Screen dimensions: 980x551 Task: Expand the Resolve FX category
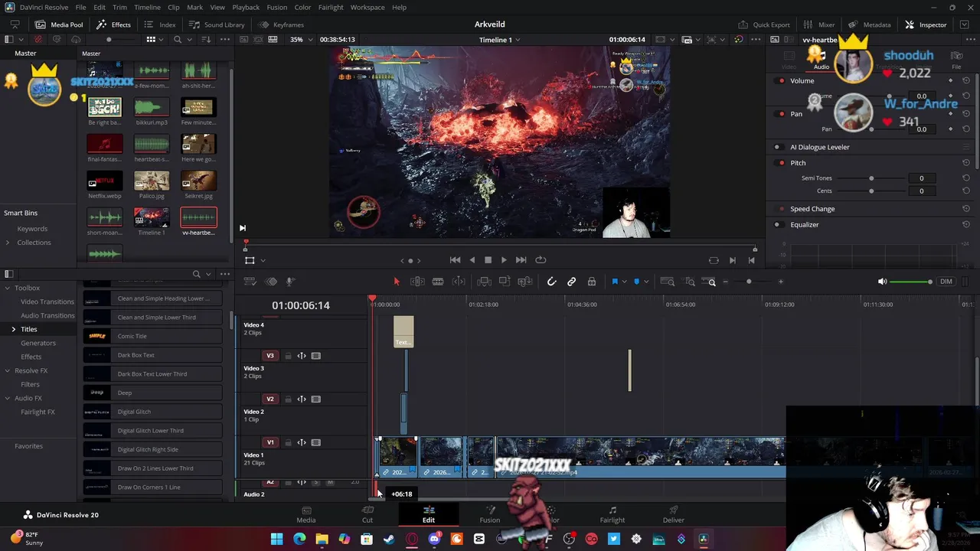tap(8, 370)
